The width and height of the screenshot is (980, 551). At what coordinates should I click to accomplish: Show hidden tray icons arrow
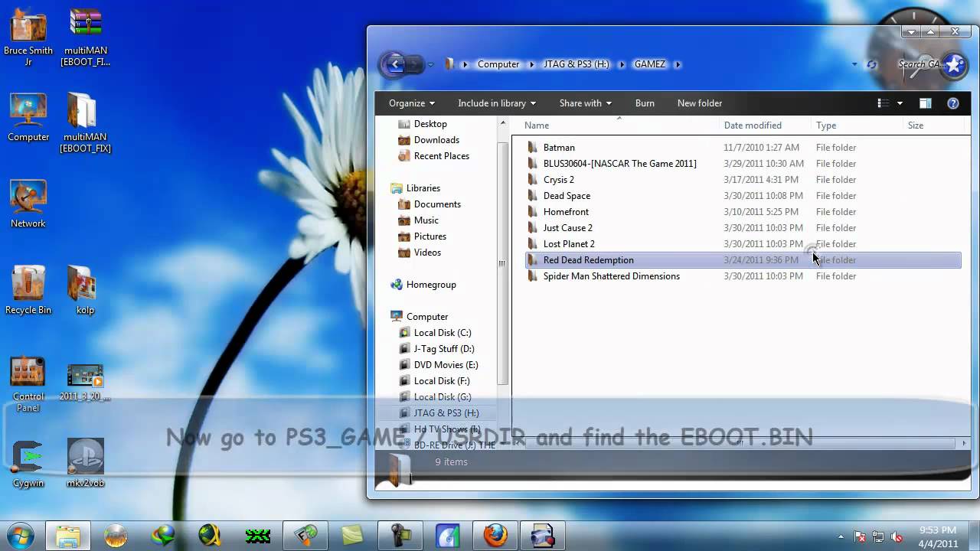(841, 536)
